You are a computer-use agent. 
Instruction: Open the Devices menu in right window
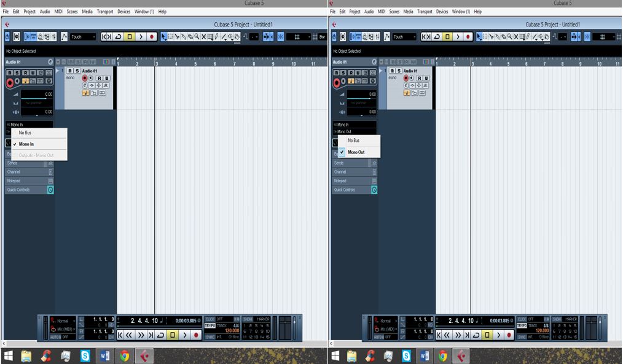442,12
